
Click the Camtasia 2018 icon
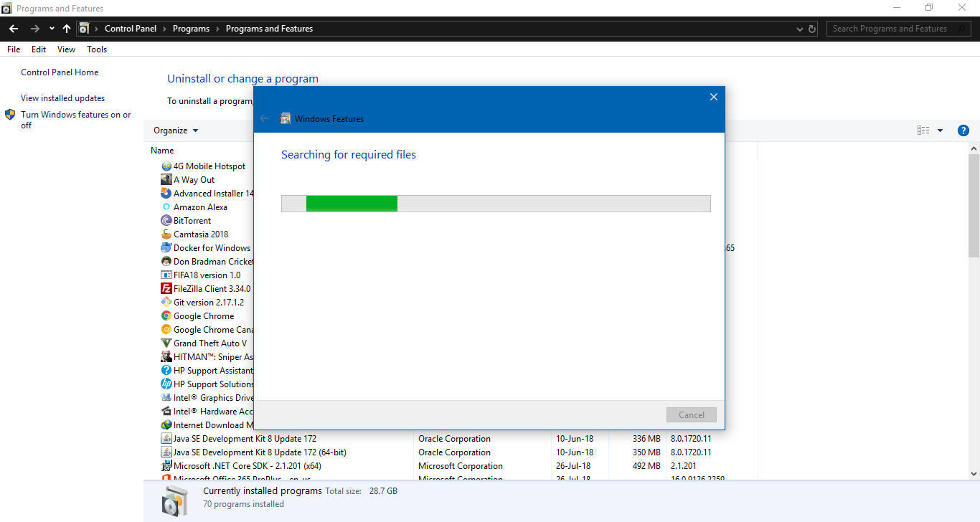click(166, 234)
